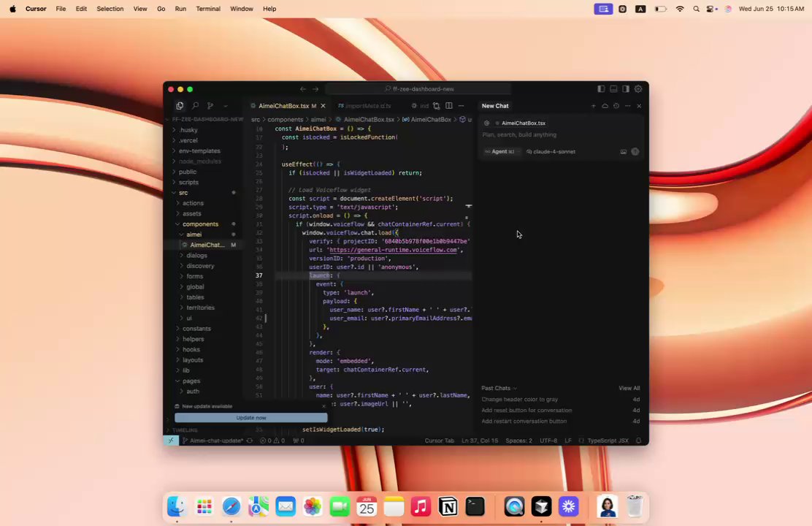Viewport: 812px width, 526px height.
Task: Open the Explorer files view icon
Action: (x=180, y=106)
